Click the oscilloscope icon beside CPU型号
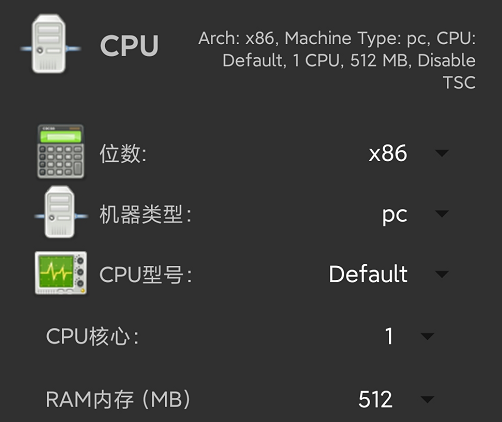 click(x=61, y=273)
